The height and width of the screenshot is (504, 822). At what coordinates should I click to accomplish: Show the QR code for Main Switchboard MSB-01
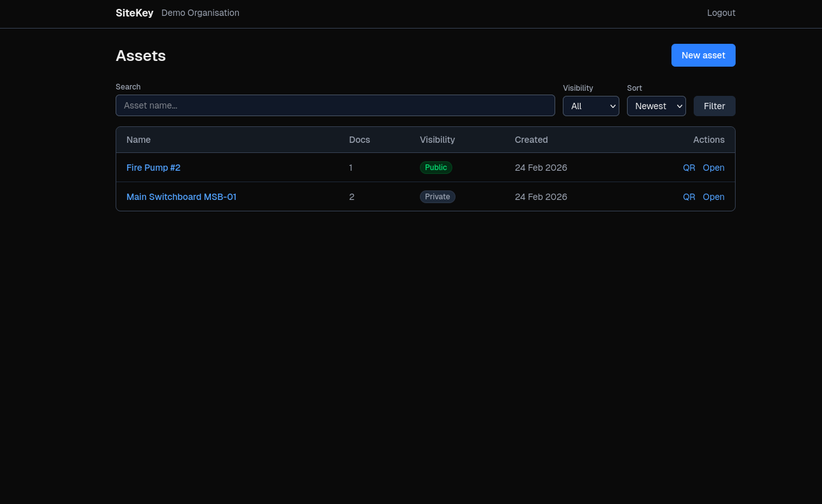[689, 197]
